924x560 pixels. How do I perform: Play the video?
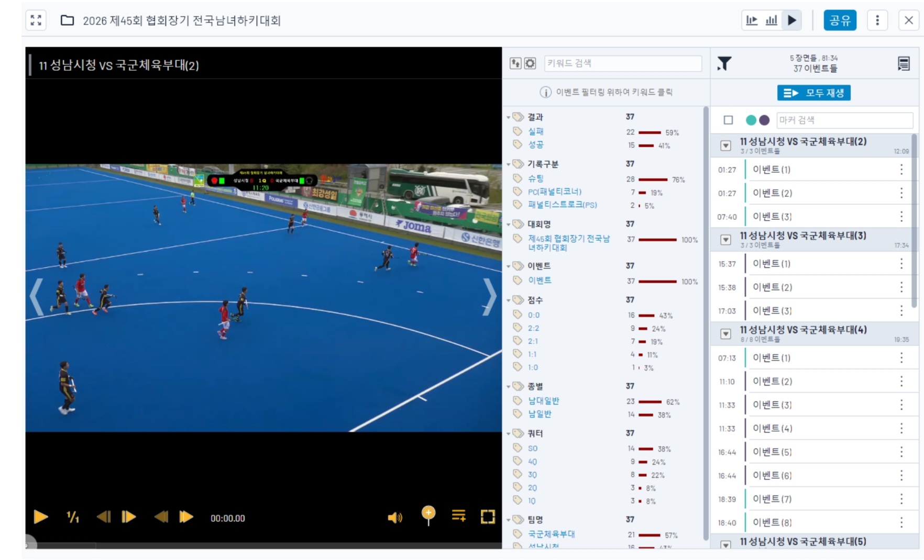coord(40,517)
